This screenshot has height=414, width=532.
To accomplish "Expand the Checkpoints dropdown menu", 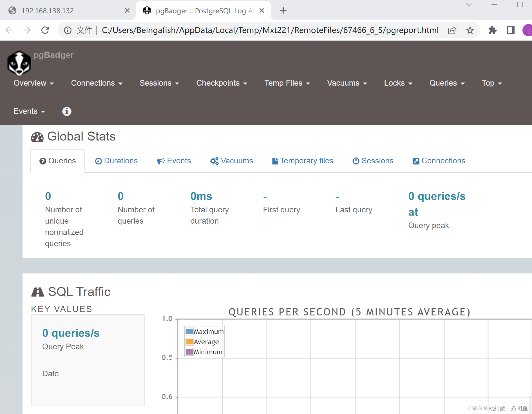I will tap(222, 83).
